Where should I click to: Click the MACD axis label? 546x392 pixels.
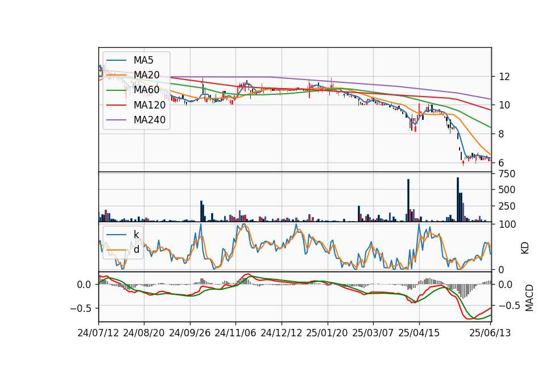click(x=530, y=298)
